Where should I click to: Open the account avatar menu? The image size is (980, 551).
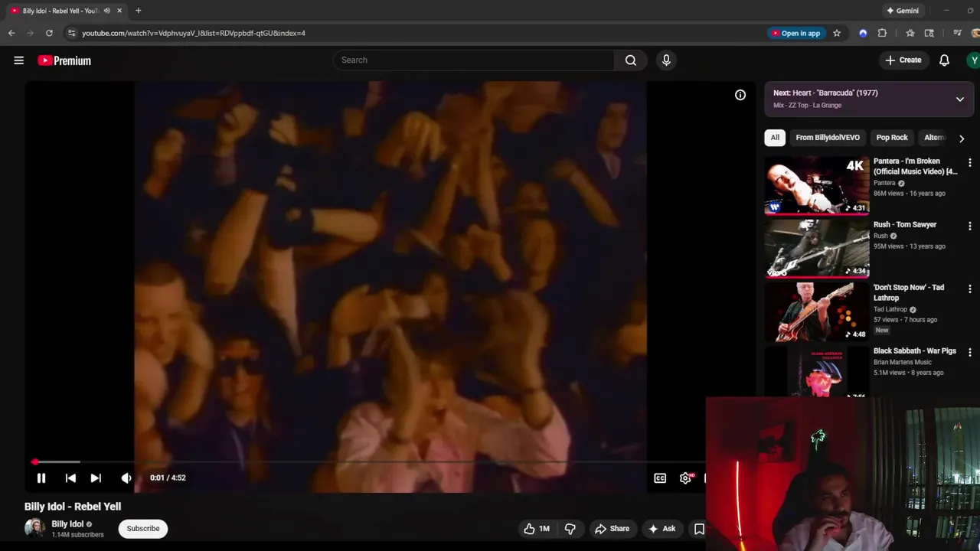point(973,60)
